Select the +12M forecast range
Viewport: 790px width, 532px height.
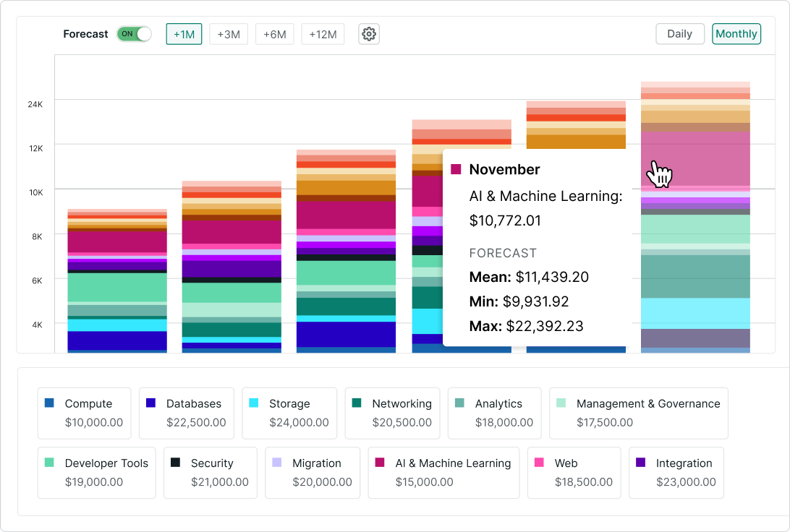tap(323, 34)
